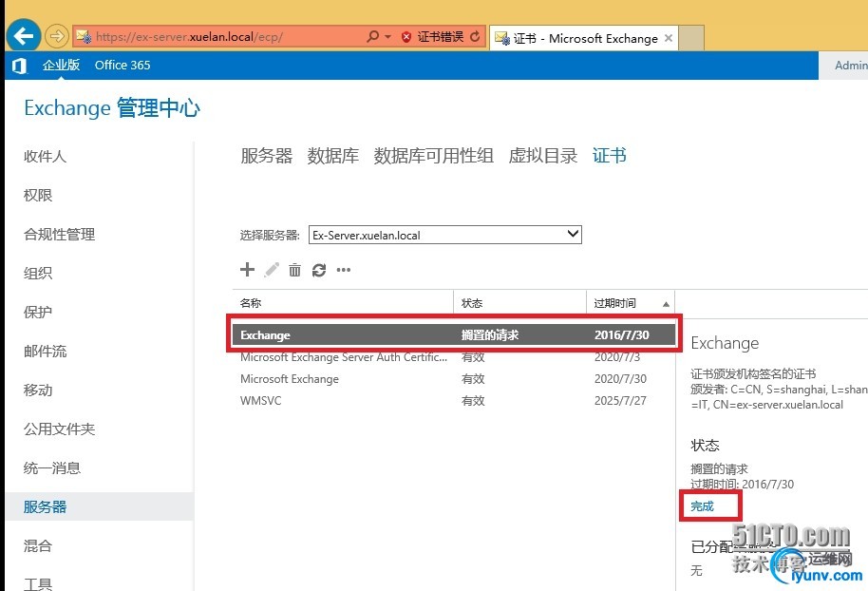The image size is (868, 591).
Task: Open 保护 in left navigation
Action: pos(38,312)
